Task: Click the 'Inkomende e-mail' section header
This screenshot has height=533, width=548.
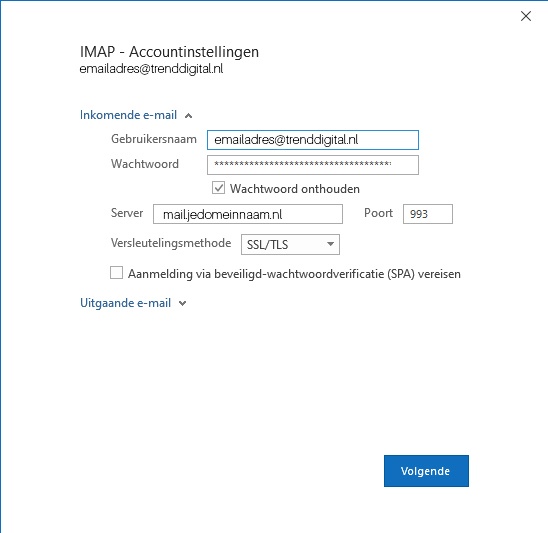Action: 128,115
